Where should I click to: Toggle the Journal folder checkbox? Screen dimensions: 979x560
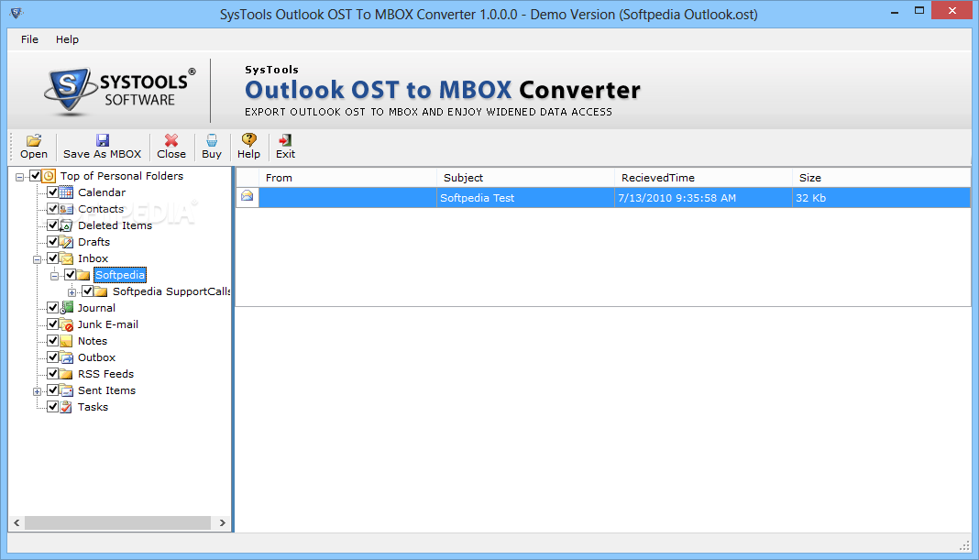tap(52, 308)
